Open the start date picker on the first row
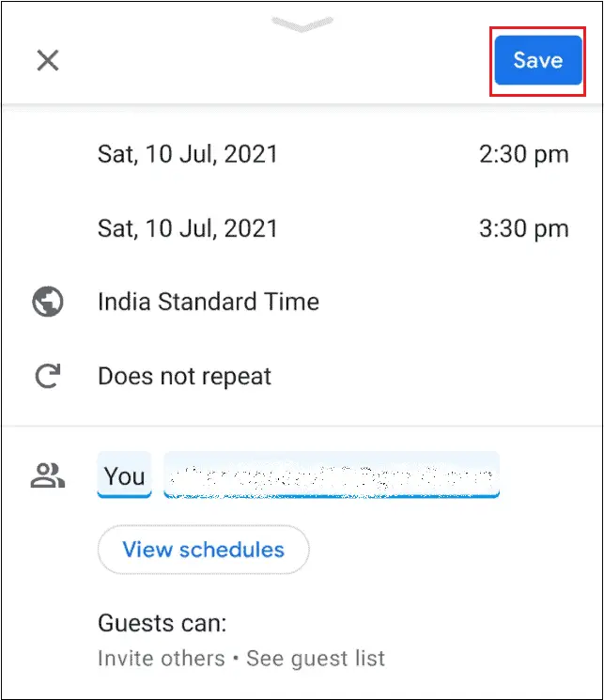 point(188,153)
